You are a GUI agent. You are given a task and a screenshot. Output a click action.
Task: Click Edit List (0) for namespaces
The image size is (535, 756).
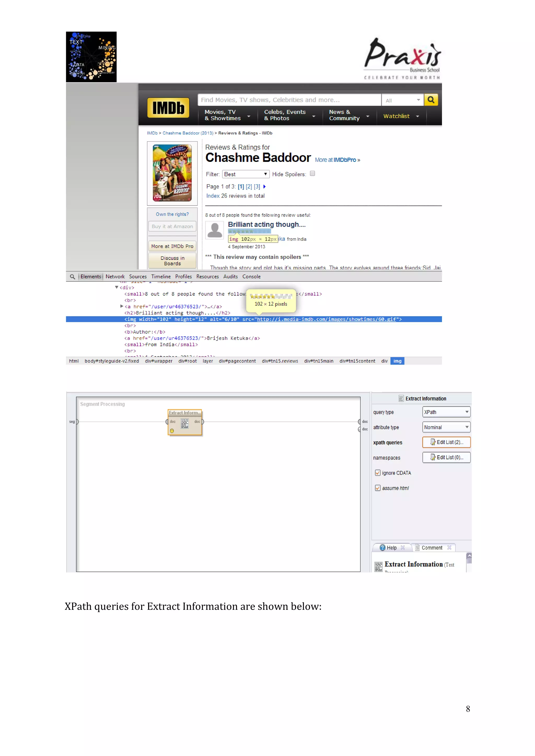446,457
